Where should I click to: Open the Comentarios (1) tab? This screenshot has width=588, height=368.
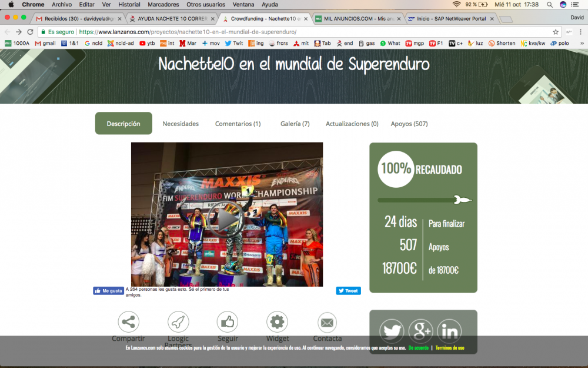[x=238, y=124]
